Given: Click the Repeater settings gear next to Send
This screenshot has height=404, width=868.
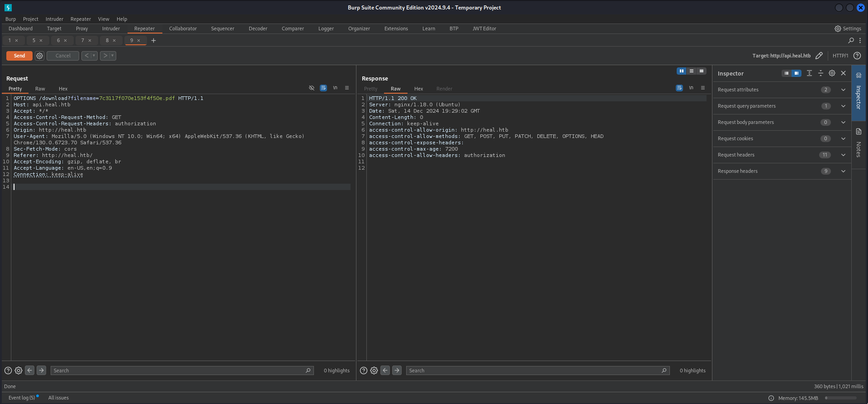Looking at the screenshot, I should (40, 56).
